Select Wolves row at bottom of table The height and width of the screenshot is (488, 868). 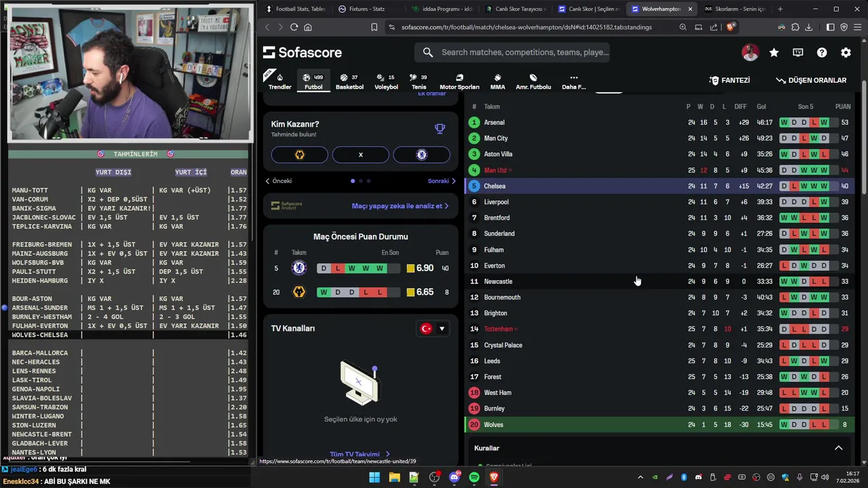(x=659, y=424)
